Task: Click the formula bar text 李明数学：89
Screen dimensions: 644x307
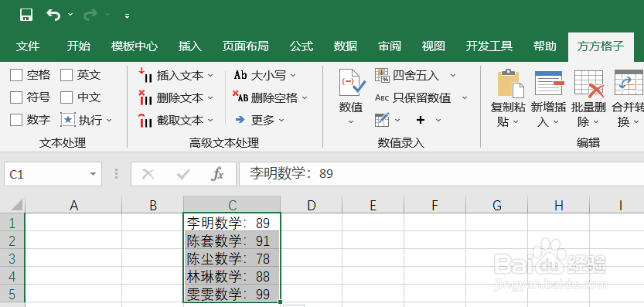Action: pyautogui.click(x=291, y=174)
